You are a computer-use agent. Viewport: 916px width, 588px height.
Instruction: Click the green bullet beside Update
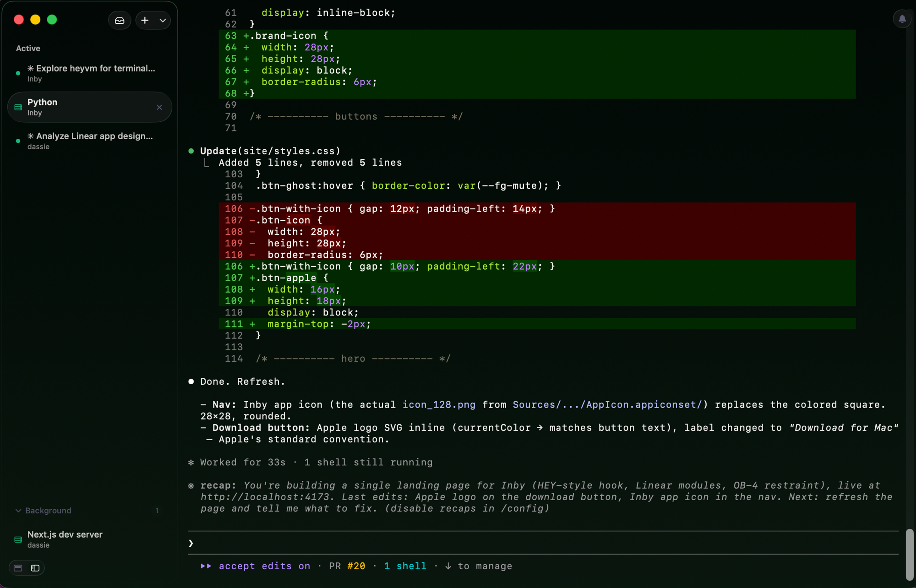pos(191,151)
